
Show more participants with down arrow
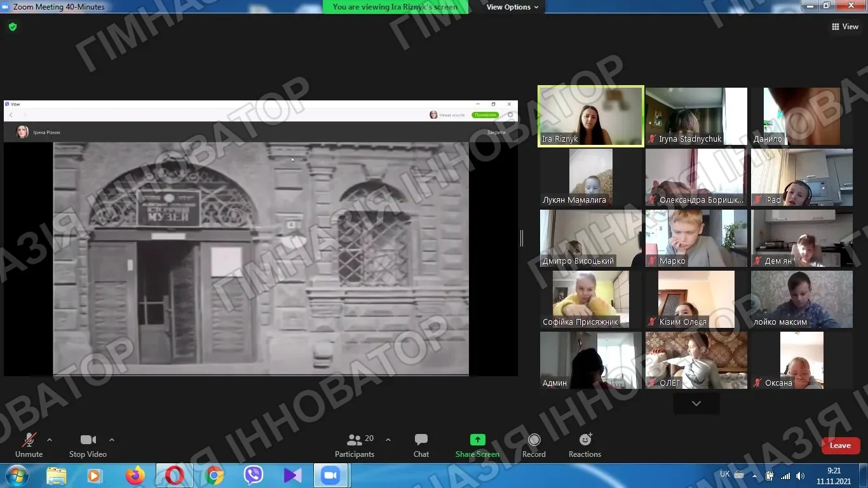[x=696, y=403]
